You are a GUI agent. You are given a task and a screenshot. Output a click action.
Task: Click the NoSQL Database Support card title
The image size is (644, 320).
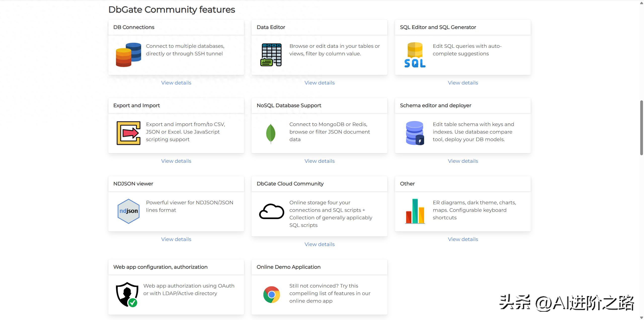click(289, 105)
